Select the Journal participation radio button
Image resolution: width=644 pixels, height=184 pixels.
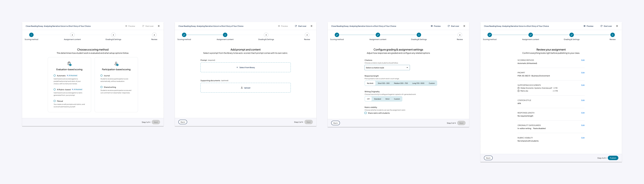tap(101, 76)
